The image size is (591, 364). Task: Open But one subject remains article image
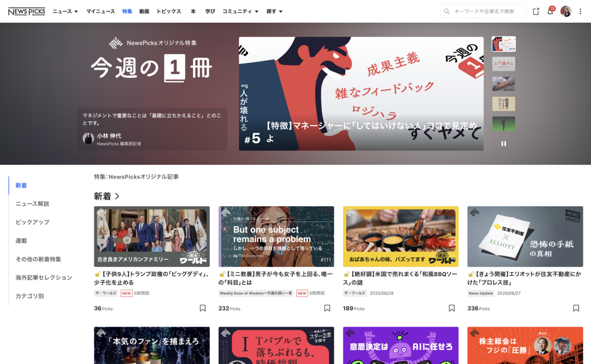[276, 237]
